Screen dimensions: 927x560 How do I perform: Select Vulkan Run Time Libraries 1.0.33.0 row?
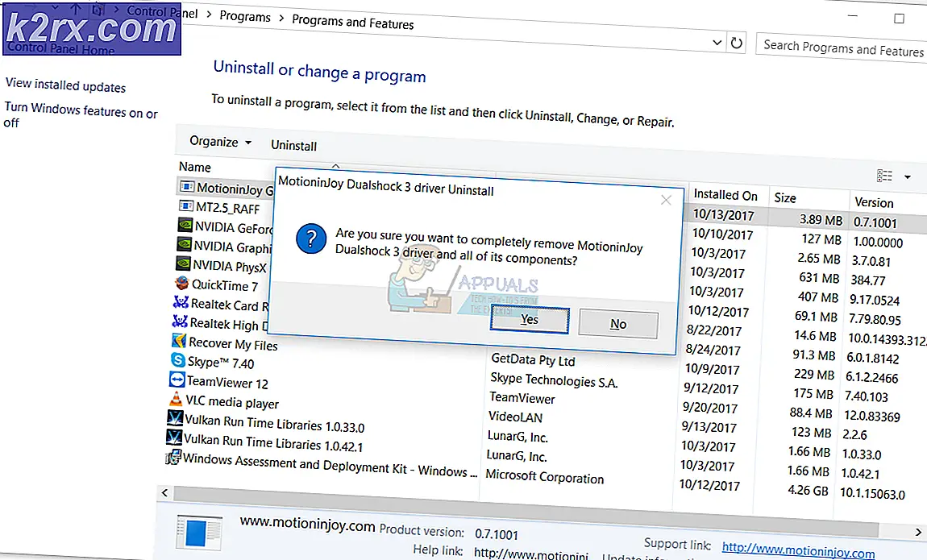[x=274, y=424]
